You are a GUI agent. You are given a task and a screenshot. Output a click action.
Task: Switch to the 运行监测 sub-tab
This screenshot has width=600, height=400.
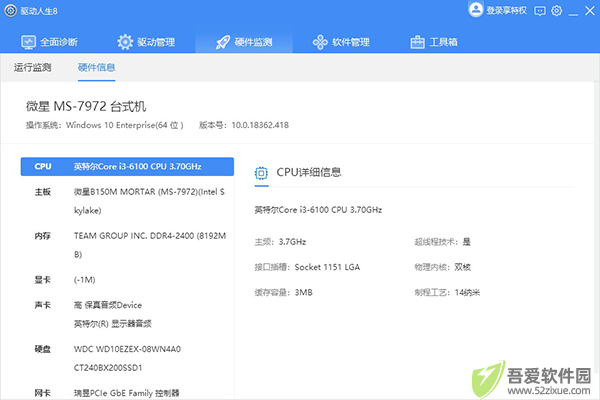pyautogui.click(x=33, y=67)
